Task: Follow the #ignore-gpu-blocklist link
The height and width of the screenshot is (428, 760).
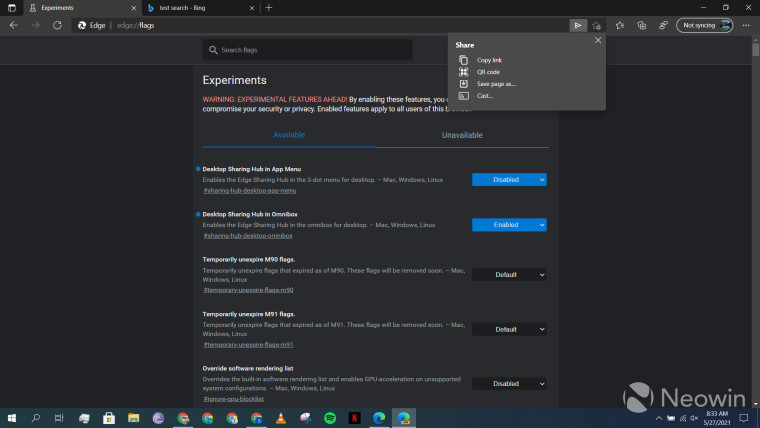Action: click(234, 399)
